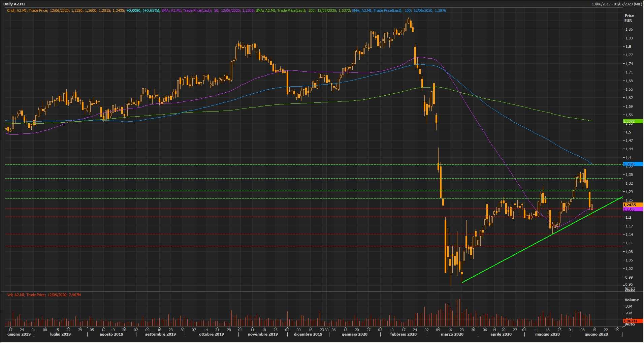The width and height of the screenshot is (644, 343).
Task: Toggle Auto scaling on the volume axis
Action: pyautogui.click(x=630, y=324)
